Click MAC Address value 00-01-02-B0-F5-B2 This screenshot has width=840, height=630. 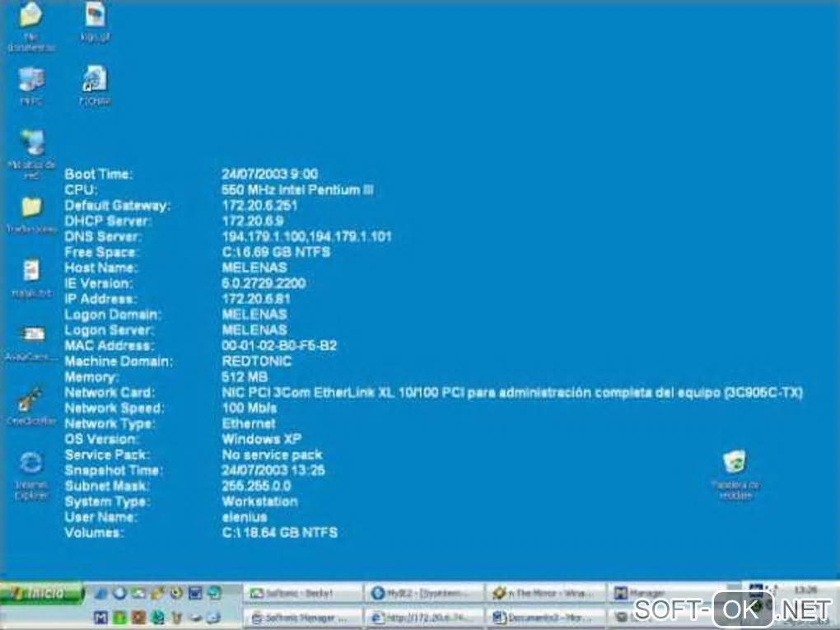coord(279,346)
